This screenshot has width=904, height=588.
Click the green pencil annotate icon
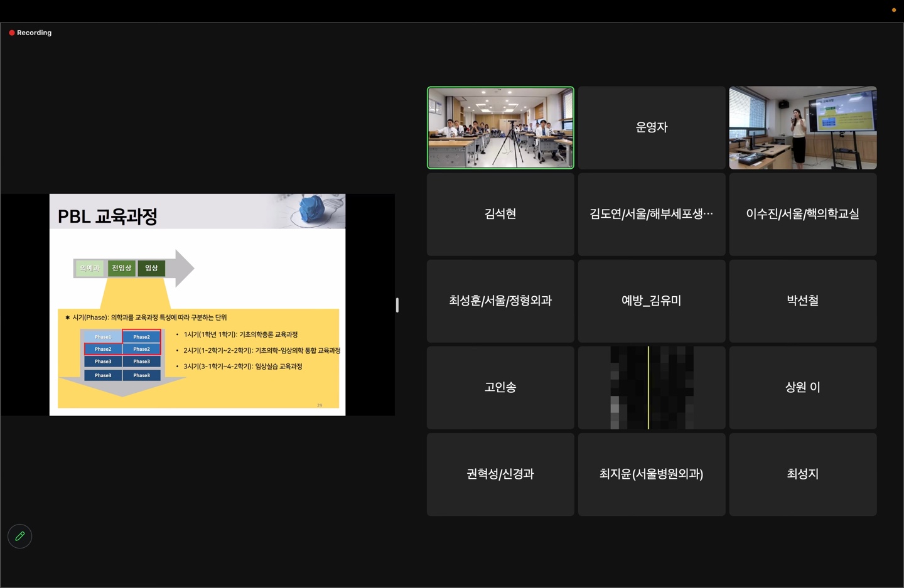click(x=19, y=536)
